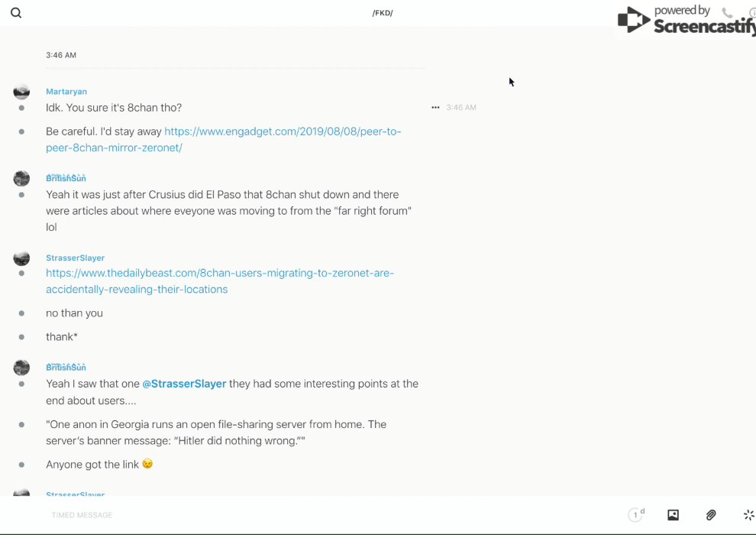Click the Martaryan sender name

(66, 92)
